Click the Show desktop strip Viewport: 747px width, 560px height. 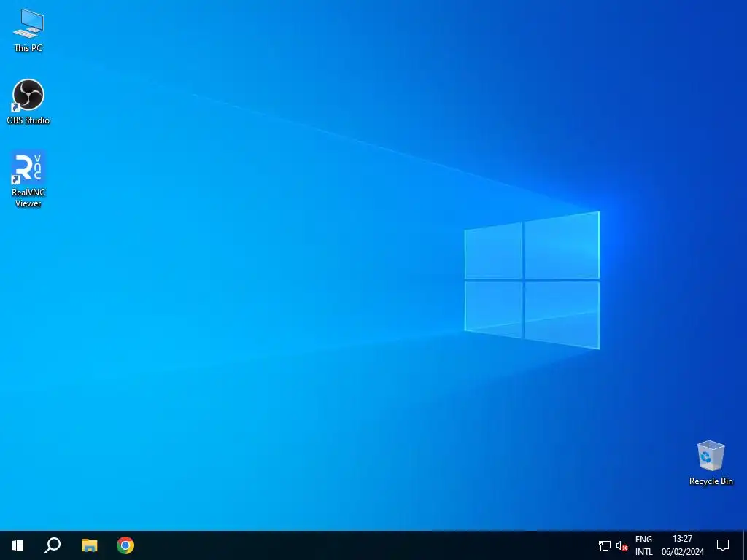point(745,545)
